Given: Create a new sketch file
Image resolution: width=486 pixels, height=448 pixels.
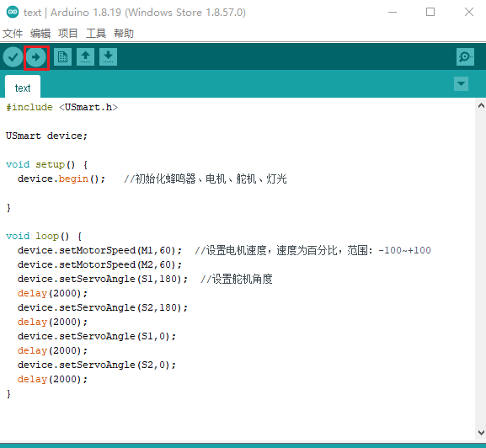Looking at the screenshot, I should tap(62, 56).
